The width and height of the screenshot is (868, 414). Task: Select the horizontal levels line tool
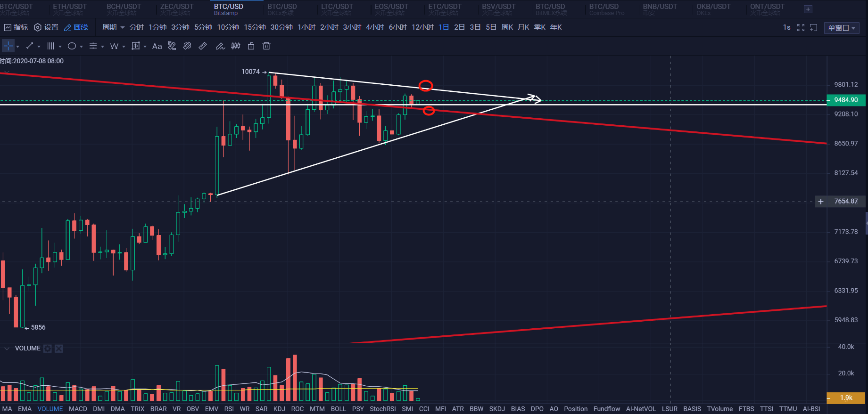click(93, 46)
